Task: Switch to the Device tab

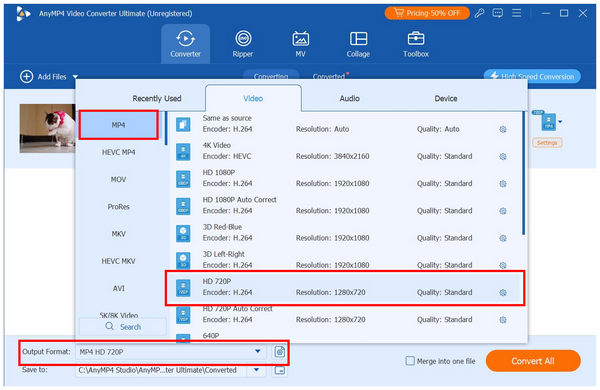Action: 446,98
